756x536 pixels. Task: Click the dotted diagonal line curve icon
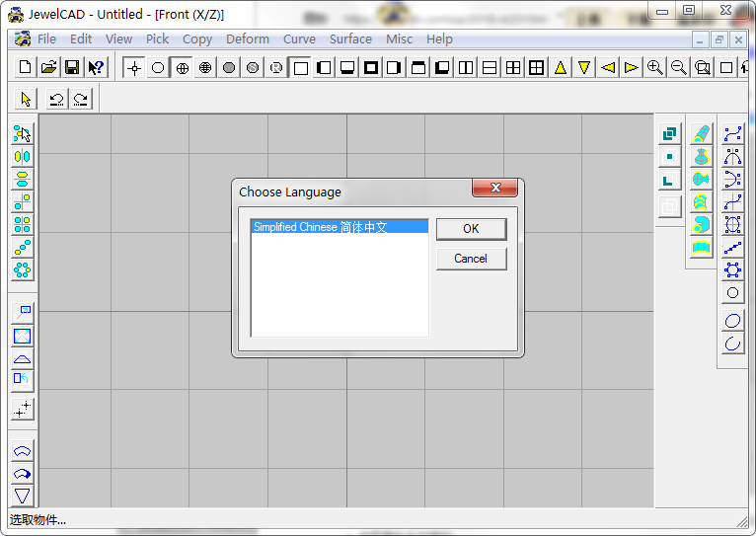pos(732,248)
